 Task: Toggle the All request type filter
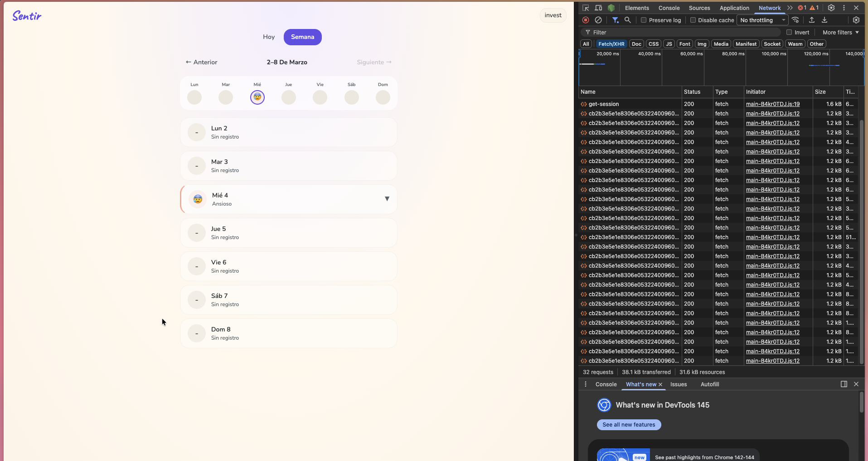click(x=586, y=44)
